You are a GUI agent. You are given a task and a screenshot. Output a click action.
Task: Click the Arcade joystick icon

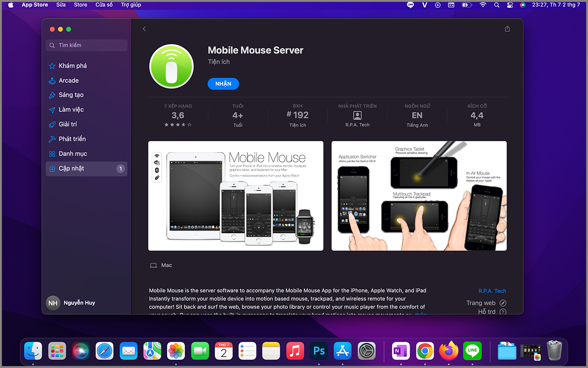(52, 80)
